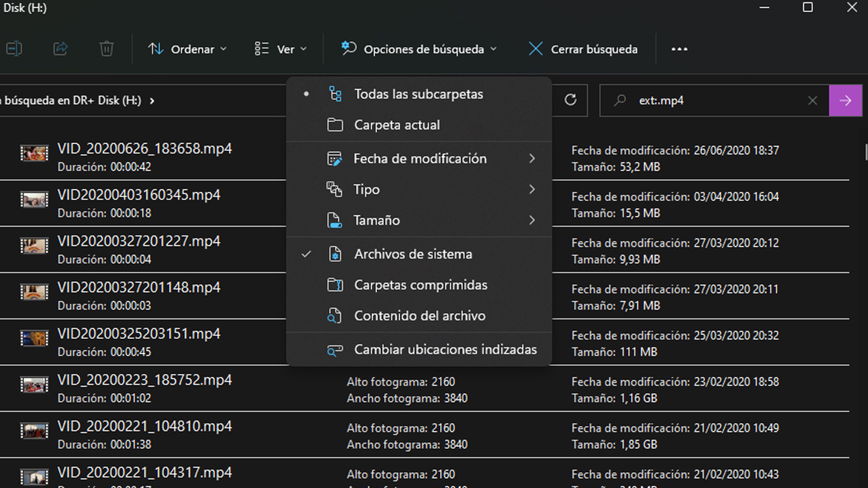Click the delete trash icon in toolbar
The width and height of the screenshot is (868, 488).
pos(106,49)
